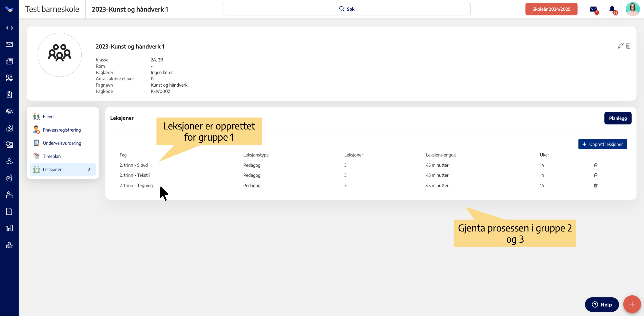Open the raised hand icon in sidebar
The image size is (644, 316).
pyautogui.click(x=9, y=178)
